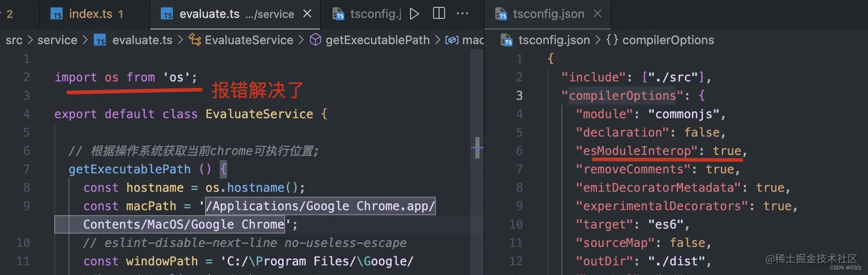Select the evaluate.ts editor tab
The width and height of the screenshot is (868, 275).
236,14
